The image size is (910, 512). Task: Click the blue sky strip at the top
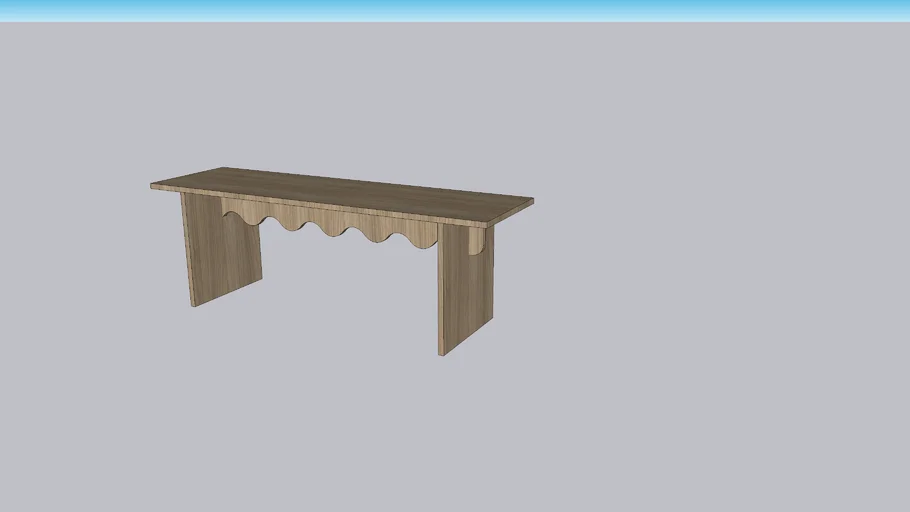[455, 9]
